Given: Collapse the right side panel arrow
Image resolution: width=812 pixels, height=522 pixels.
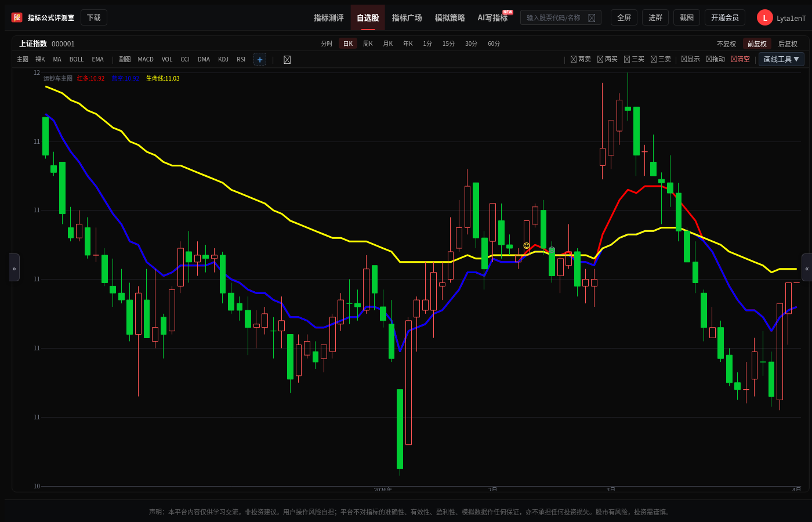Looking at the screenshot, I should (x=807, y=267).
